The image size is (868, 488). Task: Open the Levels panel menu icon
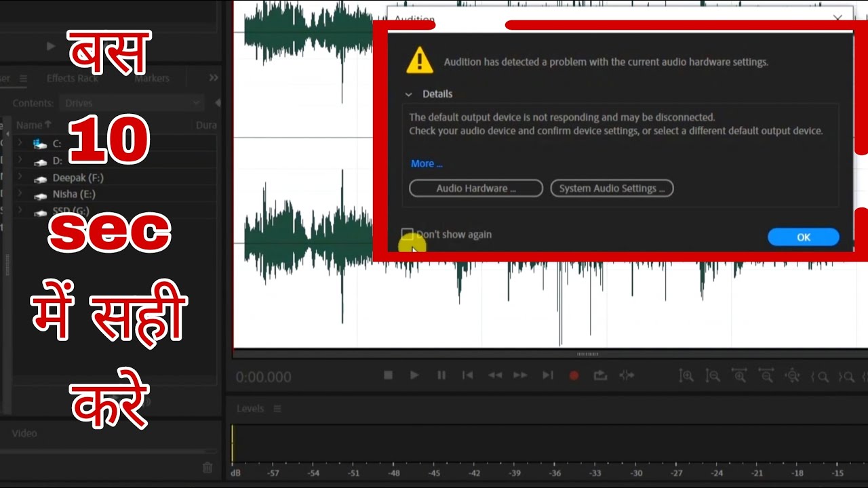[277, 409]
